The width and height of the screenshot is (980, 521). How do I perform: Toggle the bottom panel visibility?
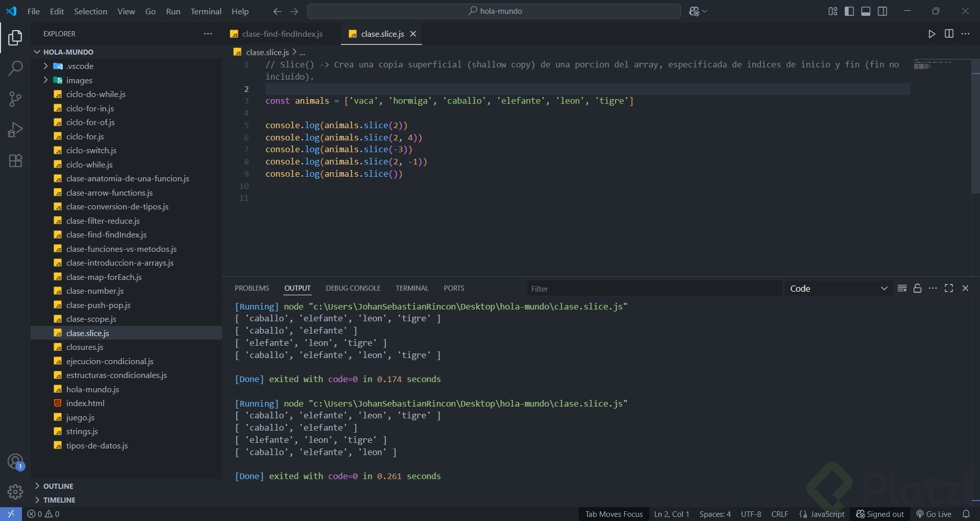pyautogui.click(x=866, y=11)
